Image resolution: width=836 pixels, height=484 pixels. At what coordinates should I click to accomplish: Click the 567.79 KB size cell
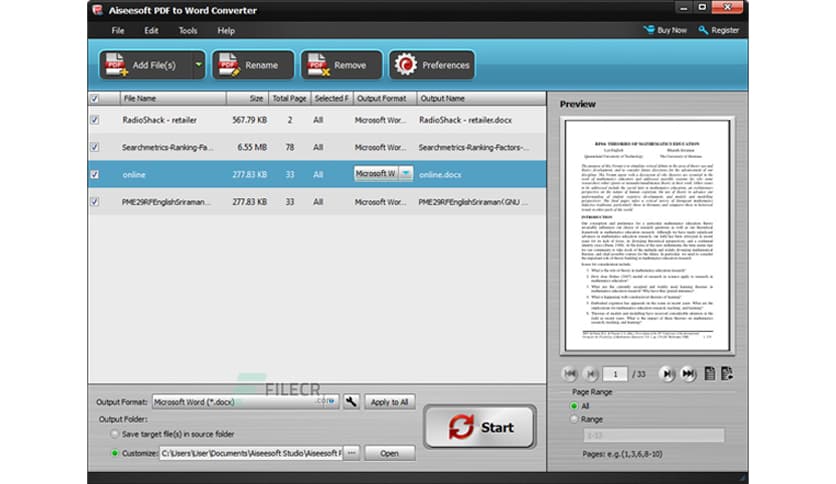(250, 120)
